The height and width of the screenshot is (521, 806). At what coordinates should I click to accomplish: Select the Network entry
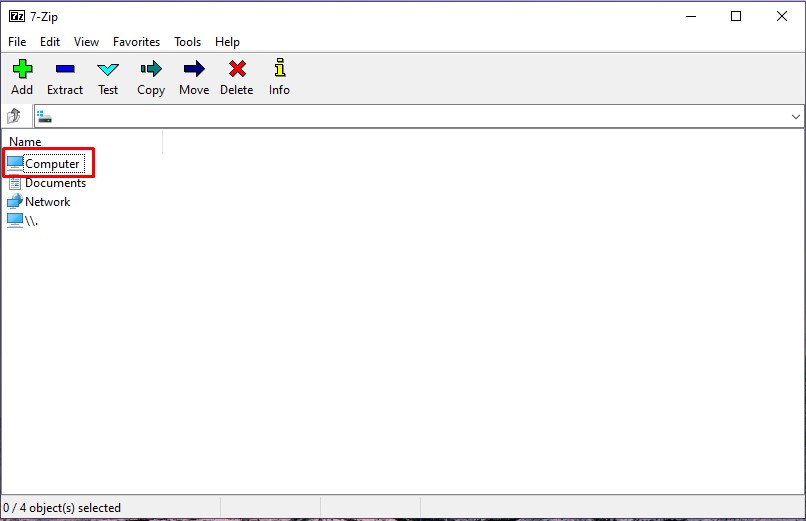(x=47, y=202)
